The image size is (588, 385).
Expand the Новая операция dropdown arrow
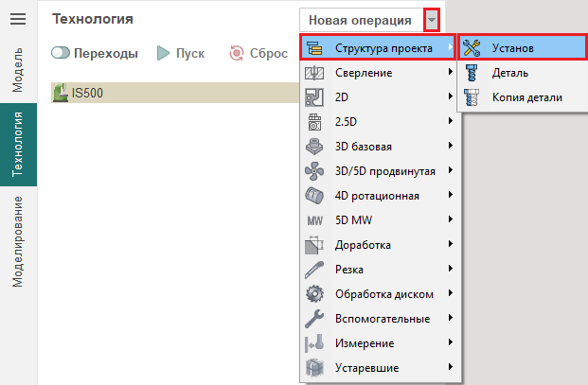pos(432,20)
